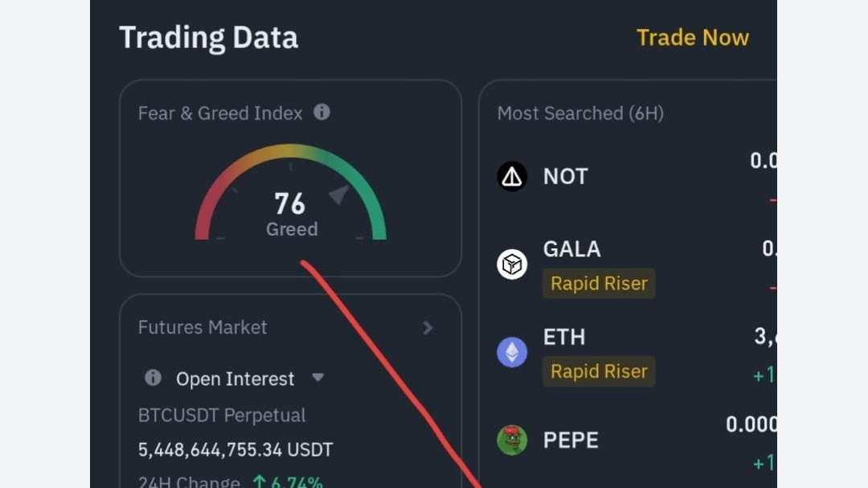Viewport: 868px width, 488px height.
Task: Click the Open Interest info icon
Action: (153, 378)
